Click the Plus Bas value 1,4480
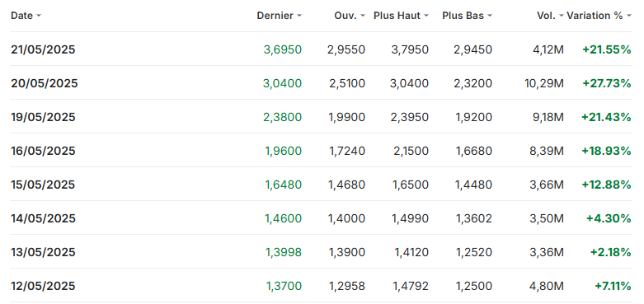644x304 pixels. tap(473, 185)
